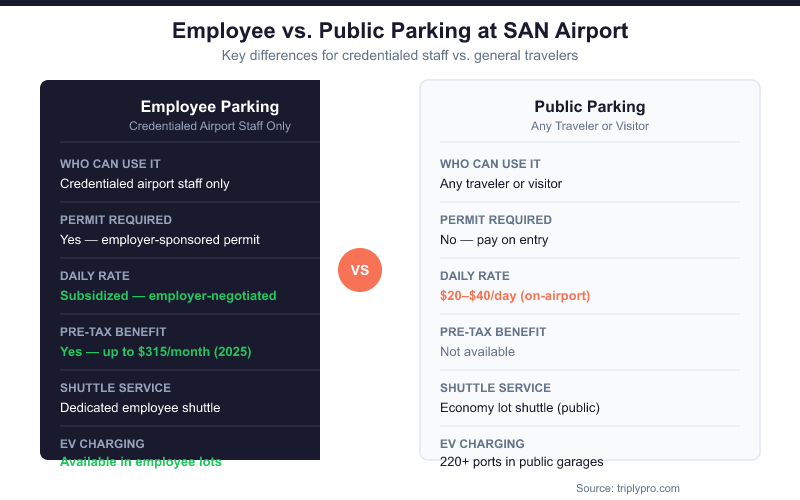The image size is (800, 500).
Task: Select 'Dedicated employee shuttle' text
Action: click(140, 407)
